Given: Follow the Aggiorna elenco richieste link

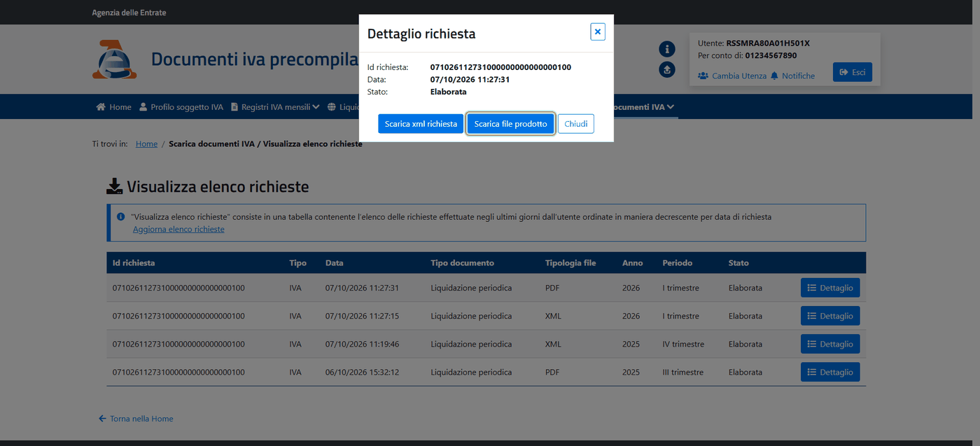Looking at the screenshot, I should click(178, 229).
